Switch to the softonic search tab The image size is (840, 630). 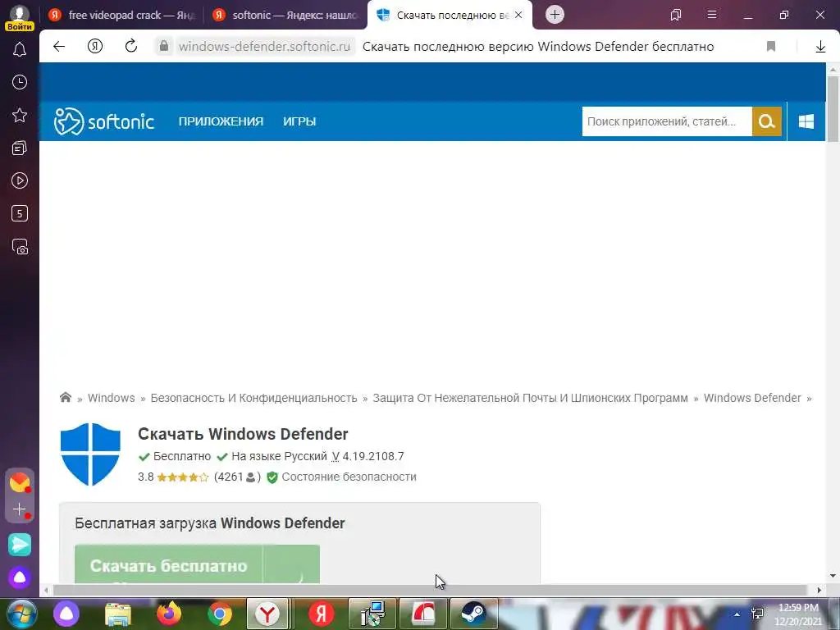pos(286,15)
